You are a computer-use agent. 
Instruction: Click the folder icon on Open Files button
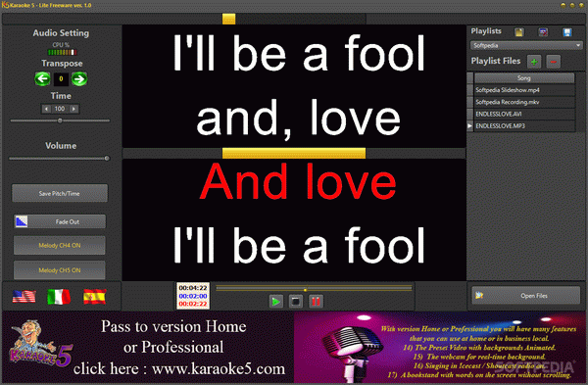point(479,296)
